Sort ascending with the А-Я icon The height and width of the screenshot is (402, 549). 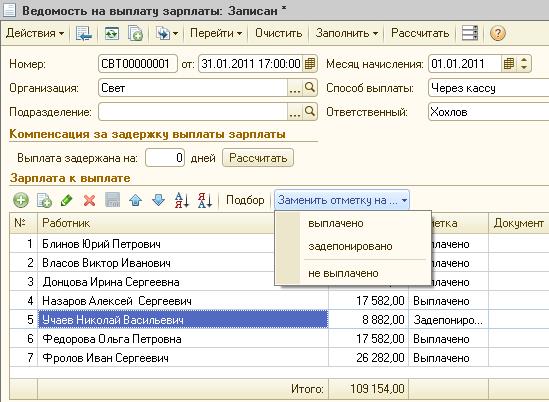coord(182,200)
